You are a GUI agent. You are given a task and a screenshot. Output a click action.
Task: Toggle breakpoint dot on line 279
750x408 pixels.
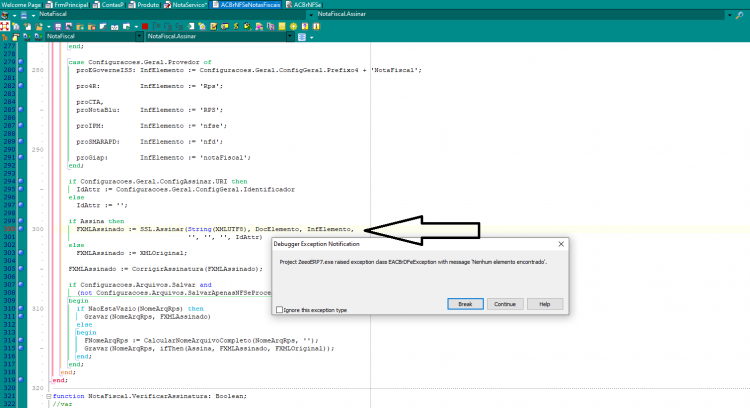21,62
